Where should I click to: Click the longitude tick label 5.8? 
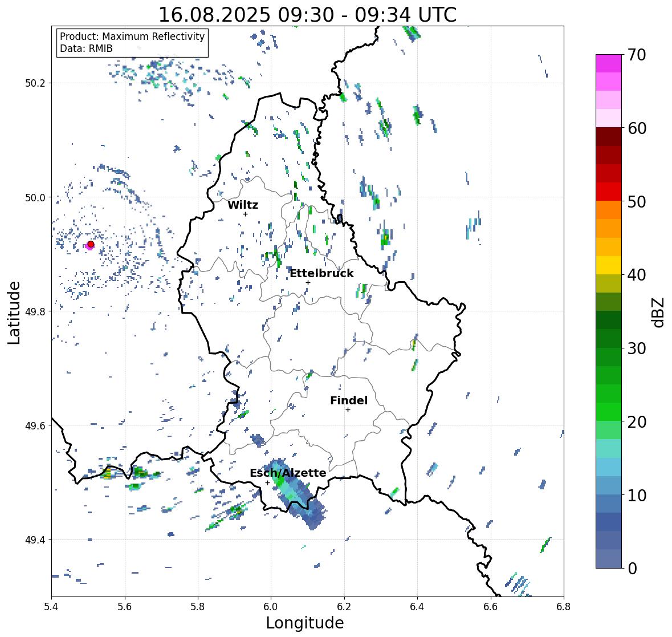coord(198,607)
